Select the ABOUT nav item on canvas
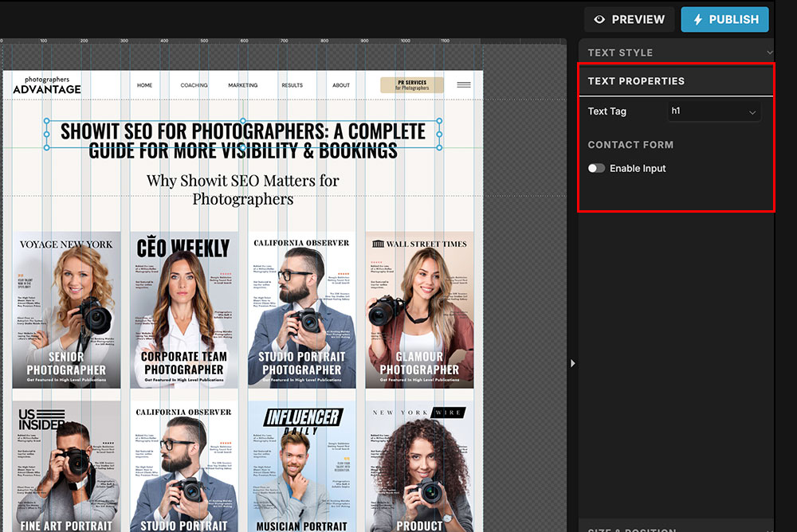This screenshot has height=532, width=797. (x=341, y=85)
